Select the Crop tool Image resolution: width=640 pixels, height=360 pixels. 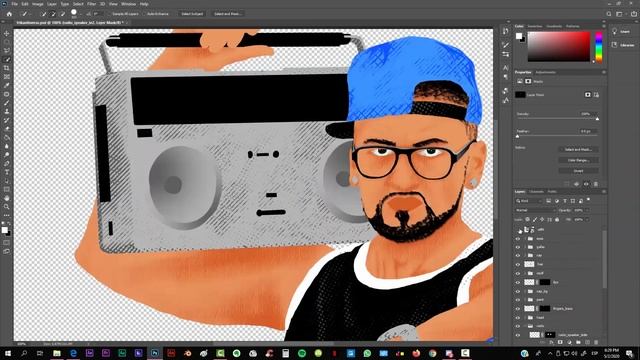(7, 68)
